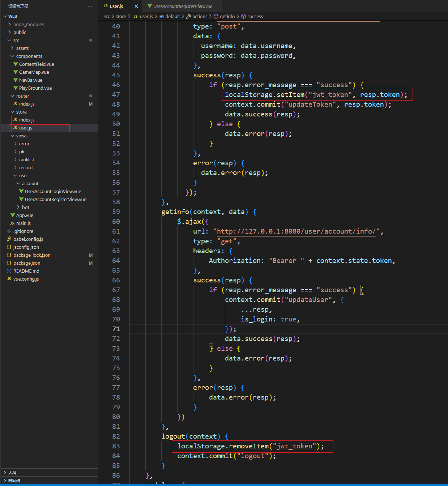Click the Vue icon beside NavBar.vue
The height and width of the screenshot is (486, 448).
pyautogui.click(x=16, y=80)
